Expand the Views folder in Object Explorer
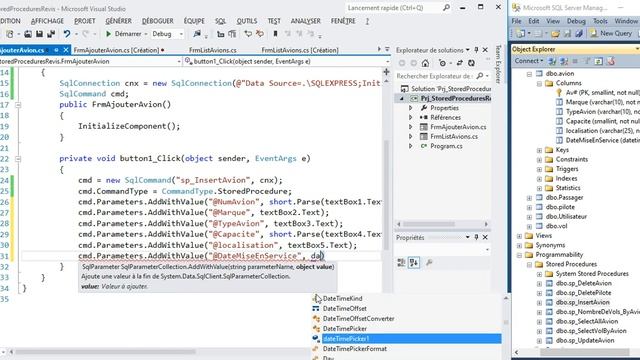This screenshot has height=360, width=640. pos(519,236)
